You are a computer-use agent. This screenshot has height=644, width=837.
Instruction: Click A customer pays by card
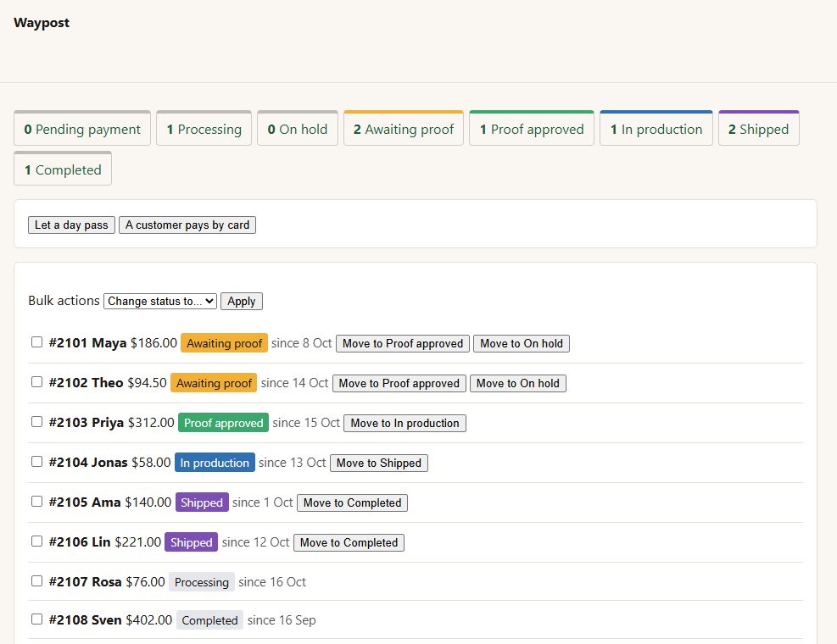coord(187,225)
